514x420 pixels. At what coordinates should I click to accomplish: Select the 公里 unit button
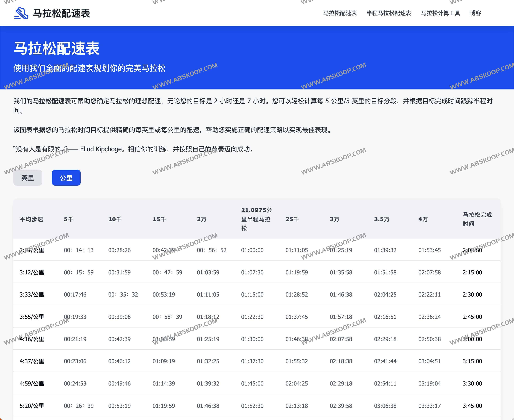66,178
